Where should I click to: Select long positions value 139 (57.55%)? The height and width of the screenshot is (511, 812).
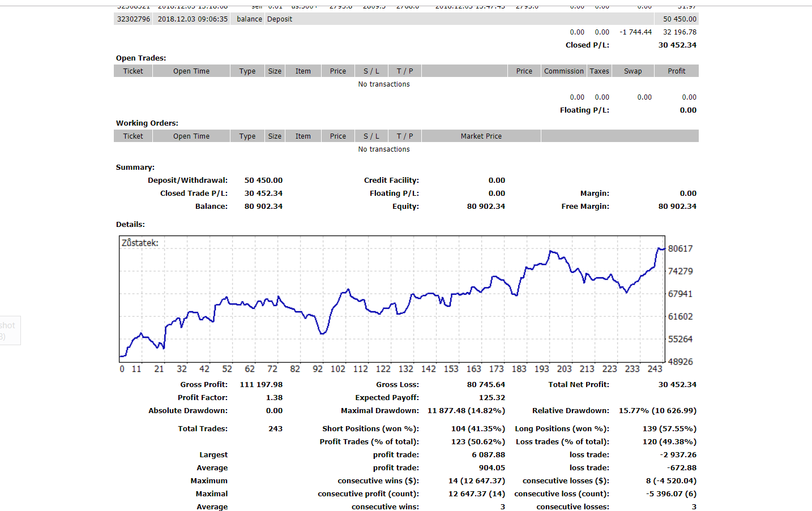click(669, 429)
